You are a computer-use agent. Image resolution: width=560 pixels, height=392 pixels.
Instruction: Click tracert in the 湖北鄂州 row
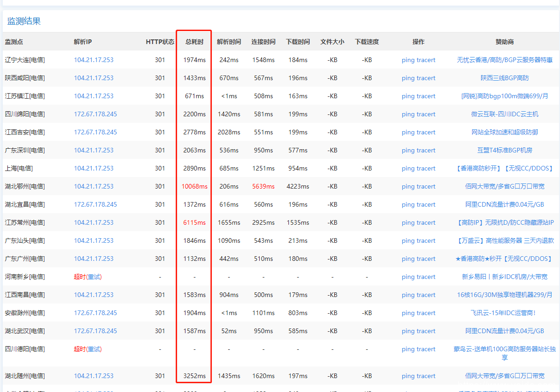tap(426, 186)
